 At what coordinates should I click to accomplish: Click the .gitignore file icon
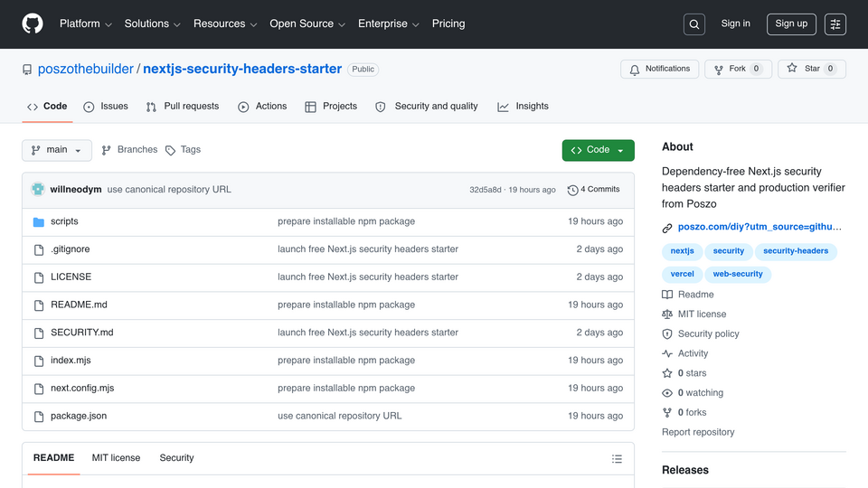point(39,250)
